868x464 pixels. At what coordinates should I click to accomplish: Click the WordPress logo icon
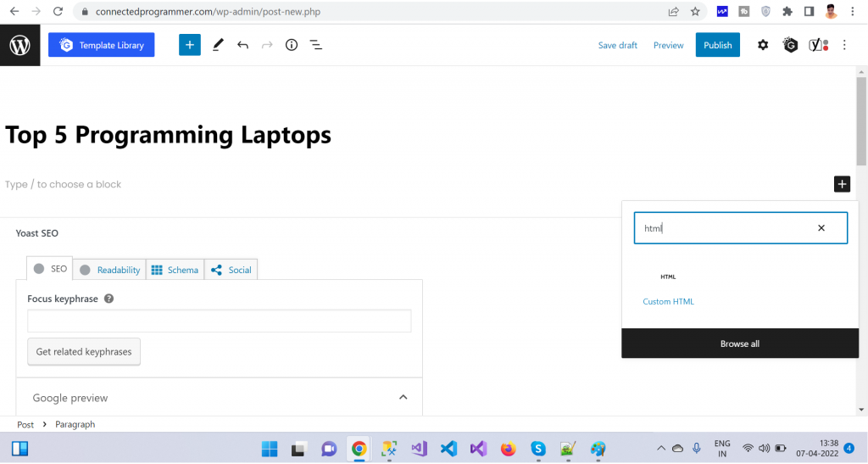click(19, 45)
